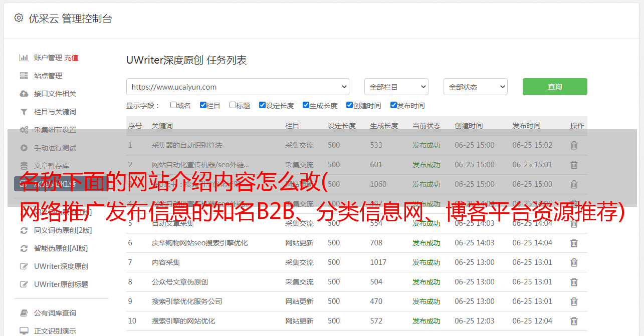Image resolution: width=644 pixels, height=336 pixels.
Task: Click the green 查询 button
Action: (555, 87)
